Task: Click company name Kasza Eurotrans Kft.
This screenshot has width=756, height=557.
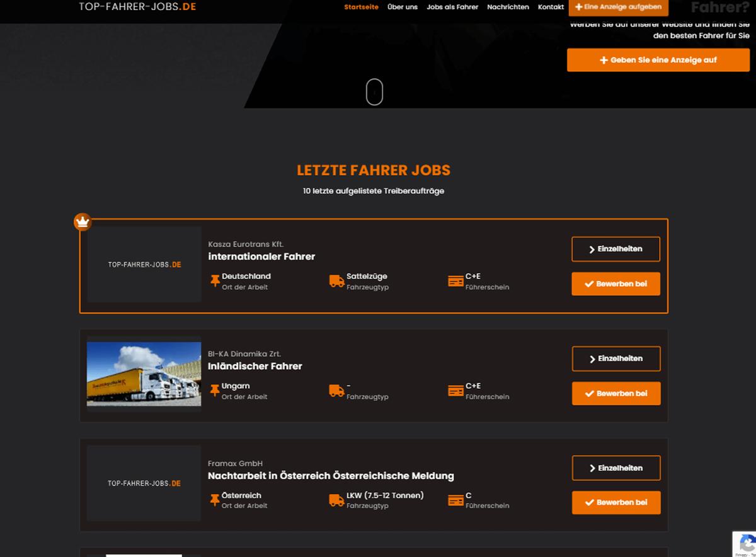Action: coord(246,244)
